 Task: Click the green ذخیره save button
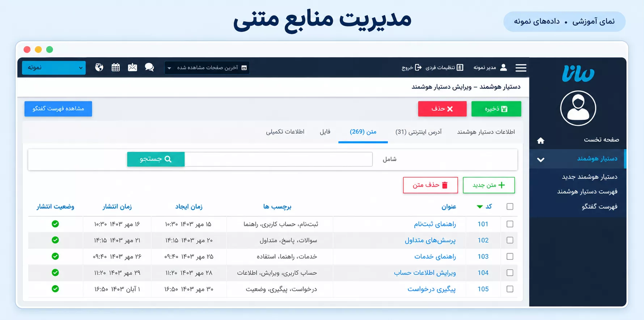(x=496, y=109)
